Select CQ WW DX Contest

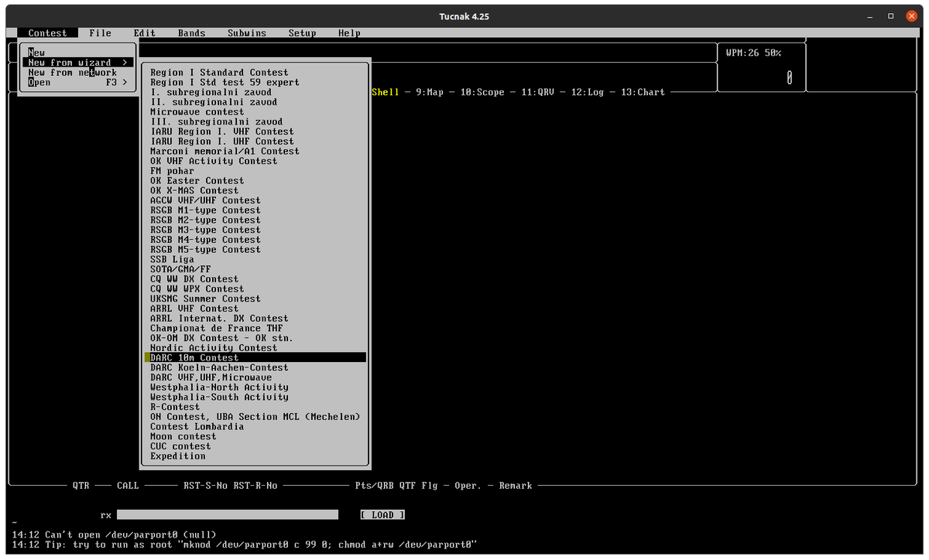pyautogui.click(x=255, y=279)
